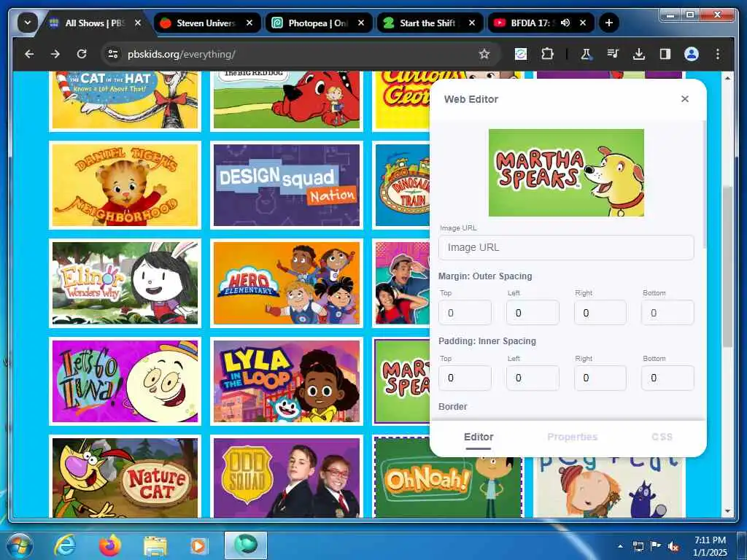Select the Editor tab in Web Editor
The height and width of the screenshot is (560, 747).
(479, 437)
